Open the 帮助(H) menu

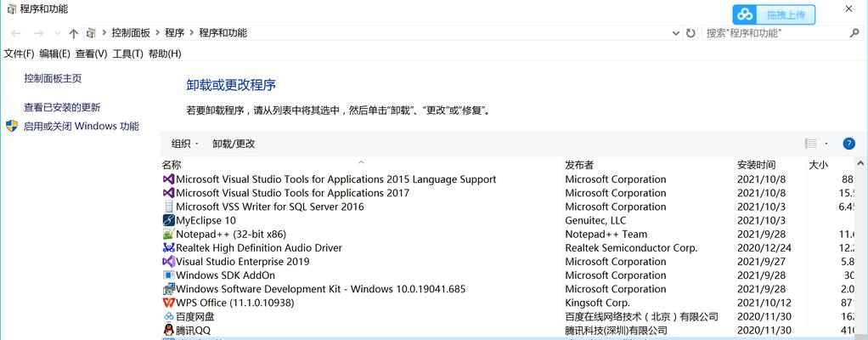(165, 54)
